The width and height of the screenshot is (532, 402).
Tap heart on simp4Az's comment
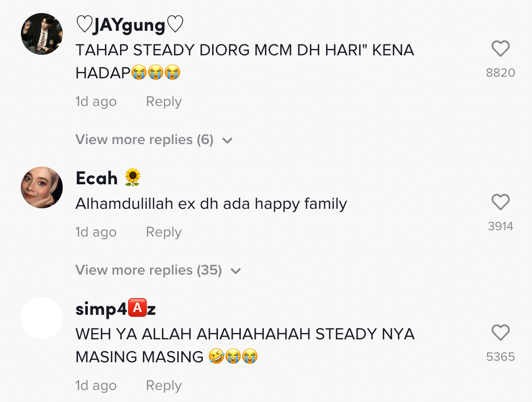click(501, 333)
